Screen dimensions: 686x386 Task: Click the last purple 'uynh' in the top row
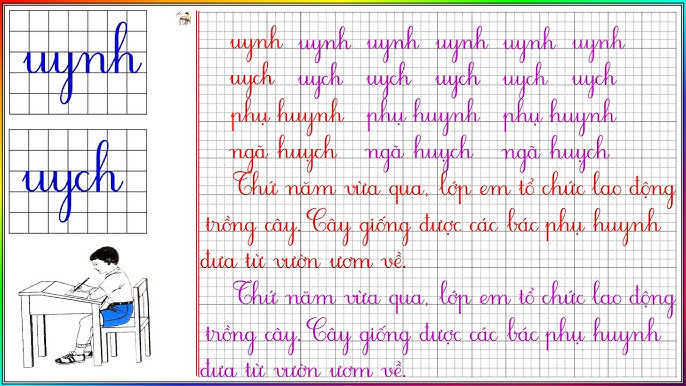click(x=598, y=43)
